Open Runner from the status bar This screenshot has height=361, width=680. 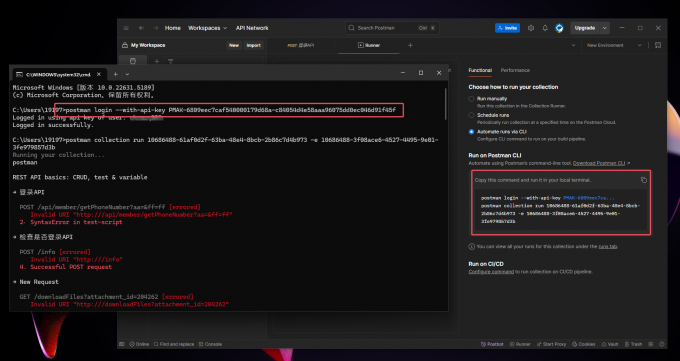click(x=520, y=344)
